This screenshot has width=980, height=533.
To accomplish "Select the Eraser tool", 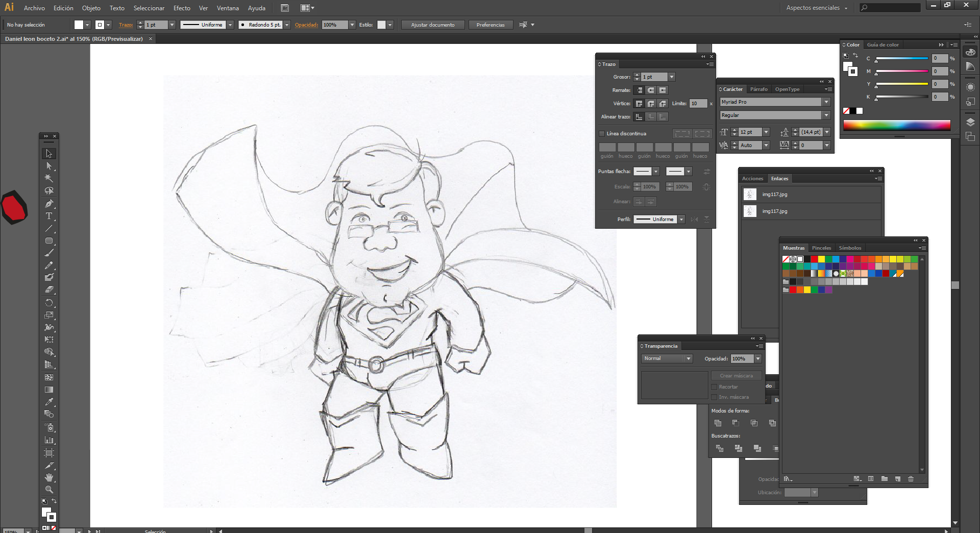I will 49,289.
